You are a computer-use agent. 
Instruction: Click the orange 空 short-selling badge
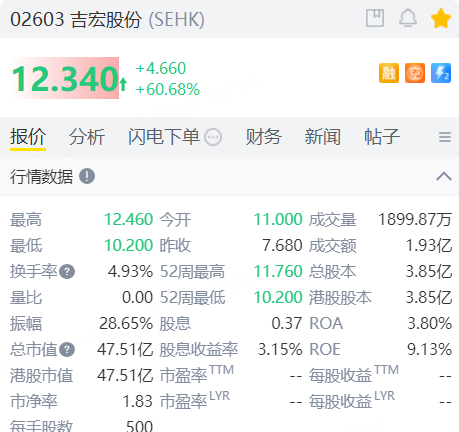click(x=415, y=73)
